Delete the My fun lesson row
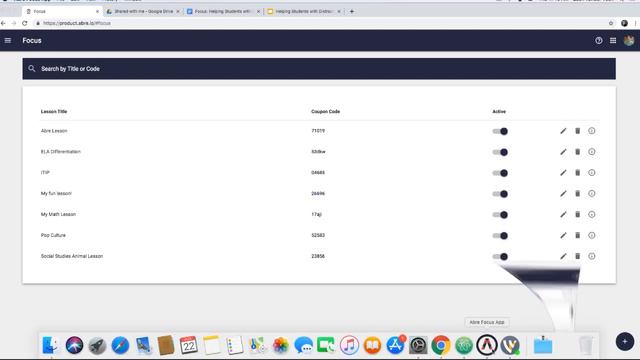640x360 pixels. coord(578,193)
